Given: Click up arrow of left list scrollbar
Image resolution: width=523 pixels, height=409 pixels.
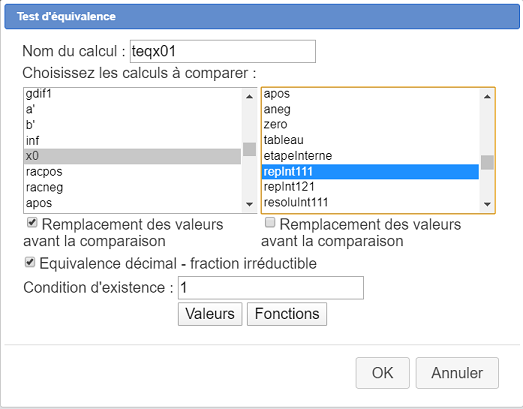Looking at the screenshot, I should [x=249, y=96].
